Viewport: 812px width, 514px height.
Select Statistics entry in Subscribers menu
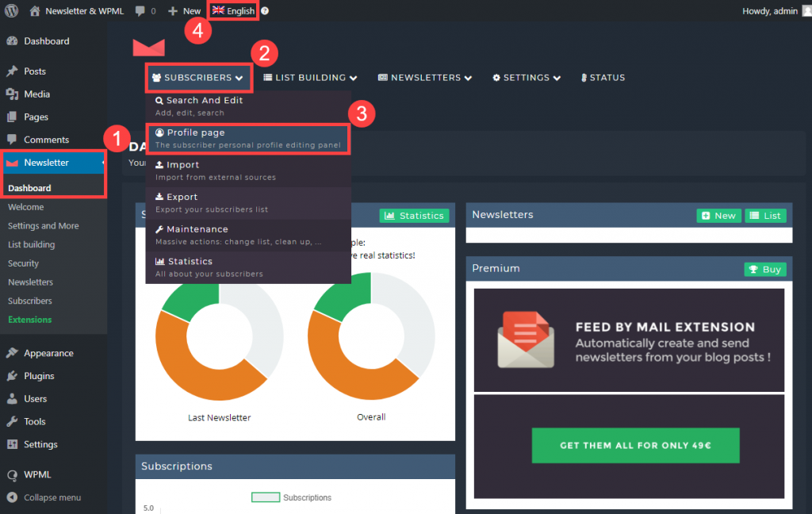pyautogui.click(x=248, y=267)
